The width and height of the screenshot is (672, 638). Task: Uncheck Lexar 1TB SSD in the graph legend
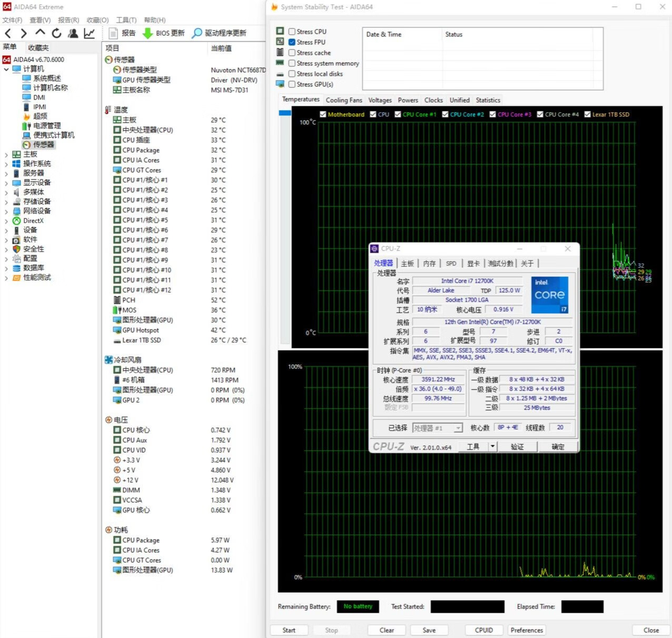[587, 114]
